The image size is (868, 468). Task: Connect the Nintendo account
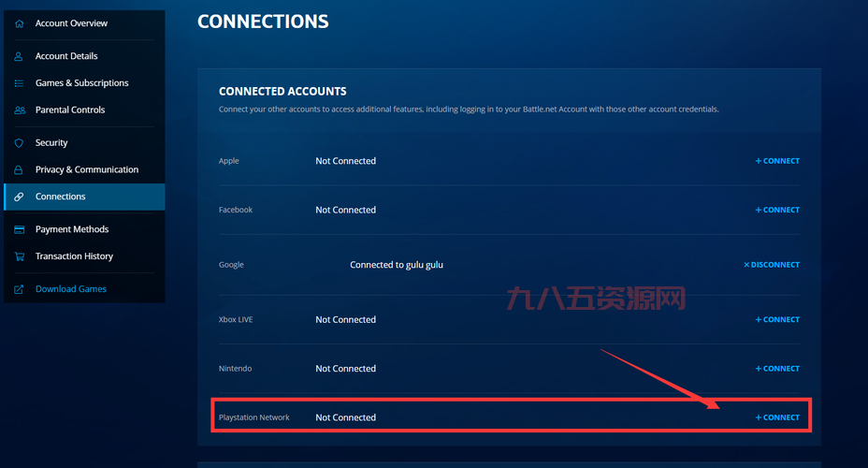tap(777, 369)
